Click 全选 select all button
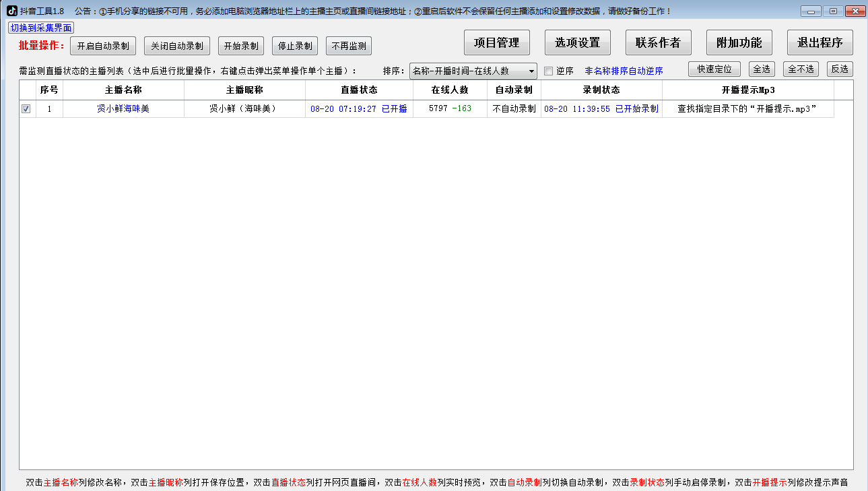 (x=762, y=69)
